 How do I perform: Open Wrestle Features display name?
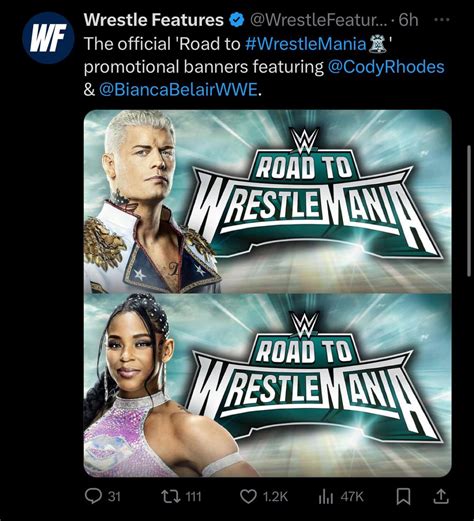[154, 20]
